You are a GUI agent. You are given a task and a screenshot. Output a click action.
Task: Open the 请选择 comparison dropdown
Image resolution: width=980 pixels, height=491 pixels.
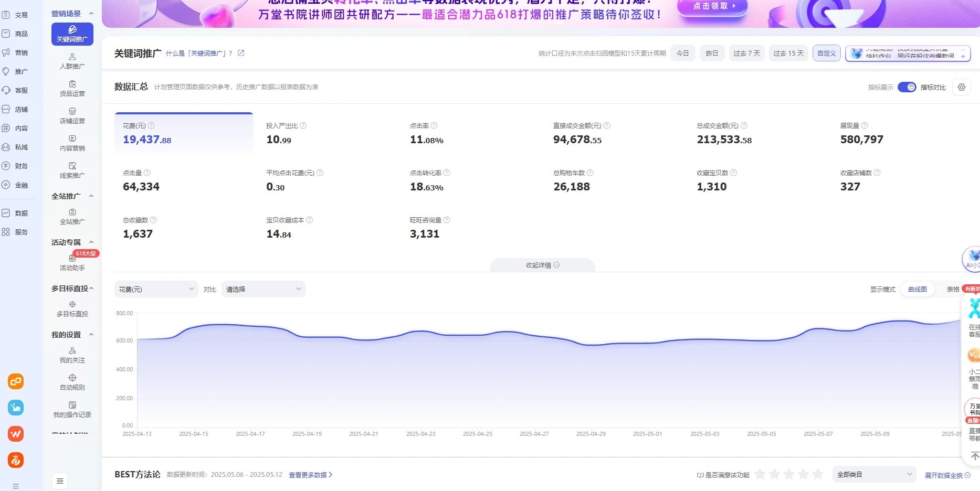264,290
